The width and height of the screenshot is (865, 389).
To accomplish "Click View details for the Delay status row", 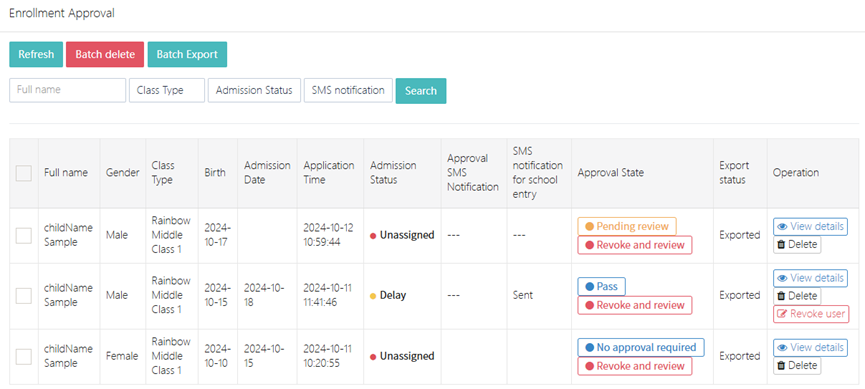I will [810, 278].
